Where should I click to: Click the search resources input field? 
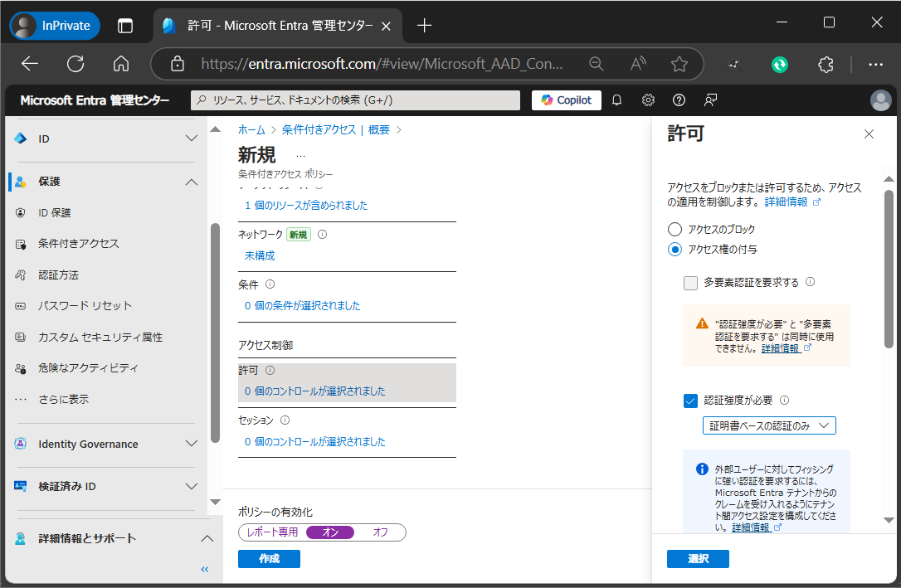357,100
